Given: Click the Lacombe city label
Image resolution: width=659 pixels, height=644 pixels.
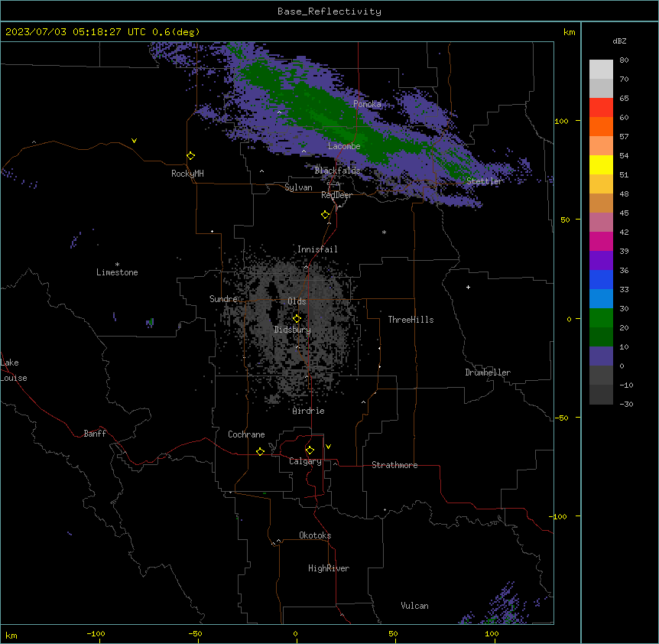Looking at the screenshot, I should tap(344, 146).
